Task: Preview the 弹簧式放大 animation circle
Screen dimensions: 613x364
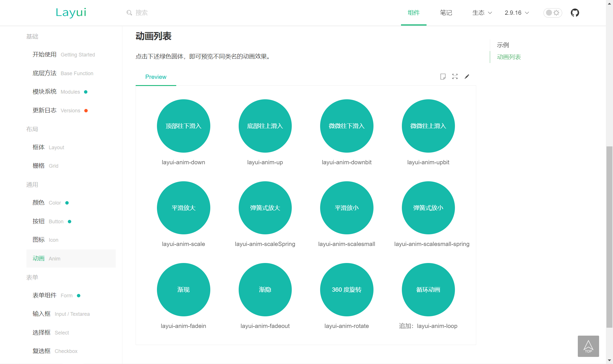Action: pyautogui.click(x=265, y=208)
